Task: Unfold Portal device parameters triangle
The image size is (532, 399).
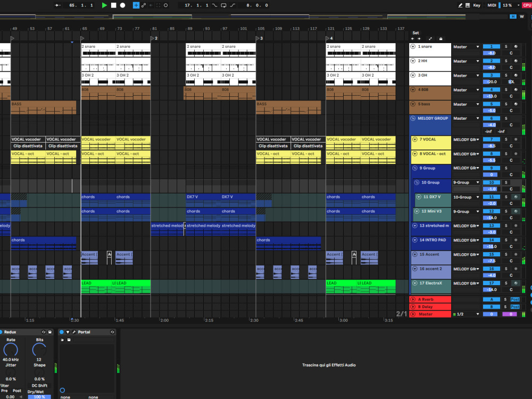Action: 68,332
